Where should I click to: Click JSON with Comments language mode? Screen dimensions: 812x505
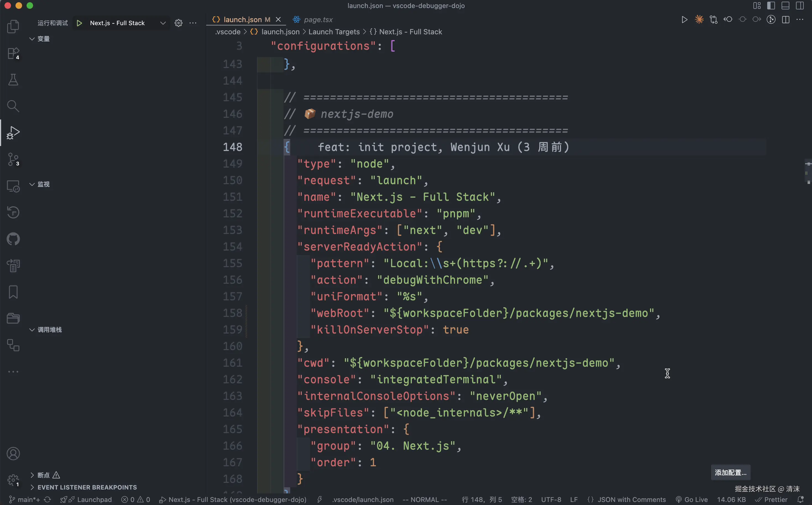[631, 500]
